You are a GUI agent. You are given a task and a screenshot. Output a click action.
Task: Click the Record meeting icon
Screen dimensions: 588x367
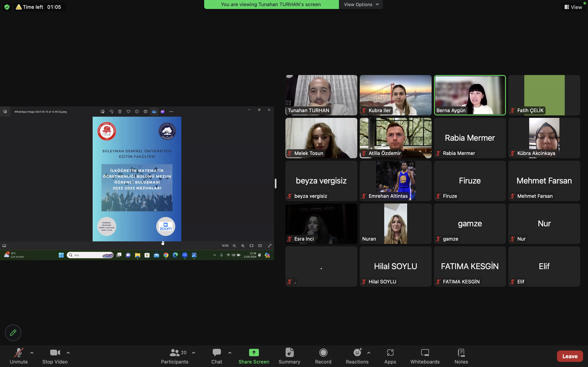coord(323,353)
